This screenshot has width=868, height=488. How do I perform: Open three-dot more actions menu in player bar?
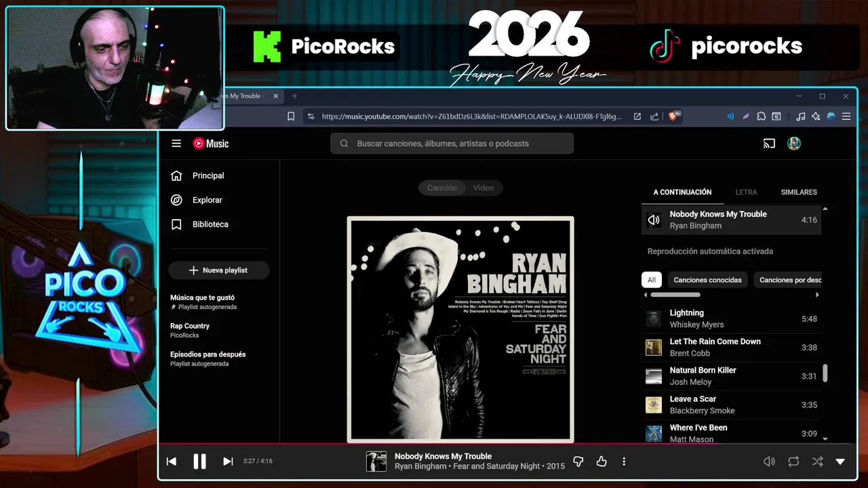tap(624, 462)
